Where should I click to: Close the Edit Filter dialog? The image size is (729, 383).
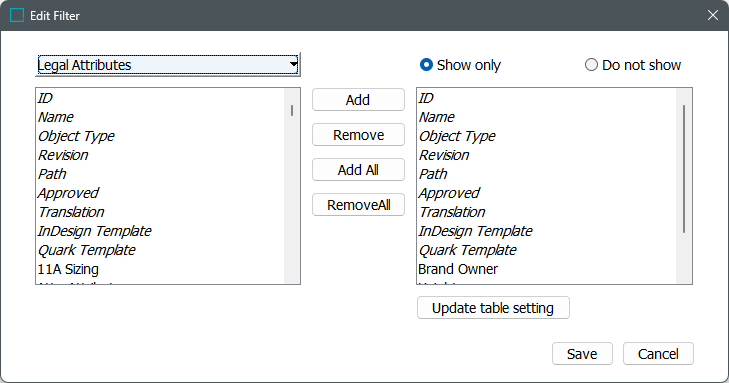713,15
